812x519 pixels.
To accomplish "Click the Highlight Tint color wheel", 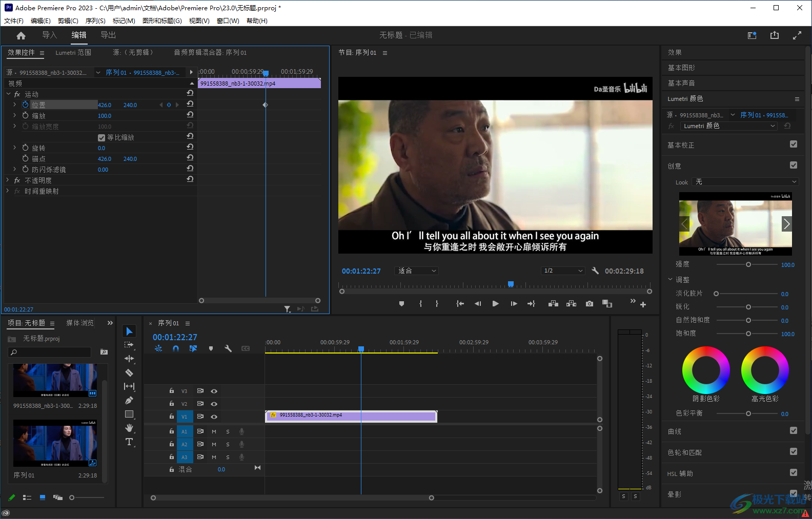I will pos(765,370).
